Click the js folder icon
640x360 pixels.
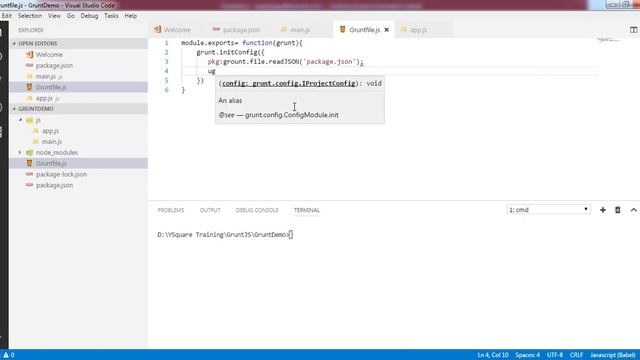click(x=29, y=120)
